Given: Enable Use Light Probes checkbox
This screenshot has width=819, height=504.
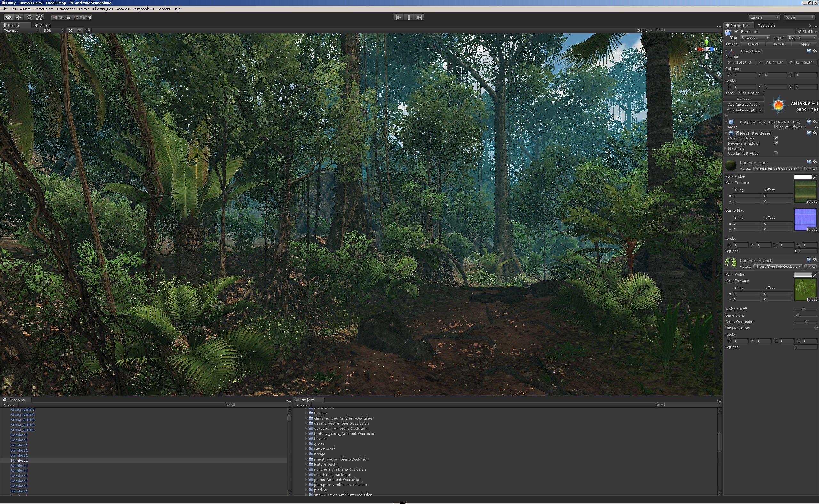Looking at the screenshot, I should point(775,153).
